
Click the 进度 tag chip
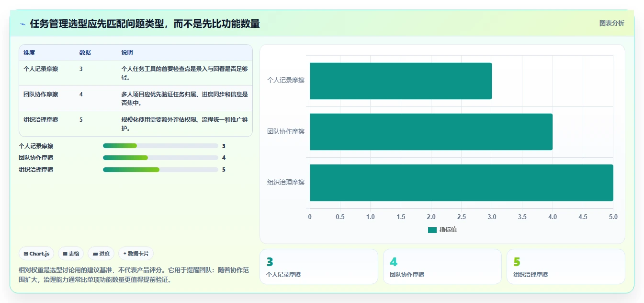click(x=101, y=254)
